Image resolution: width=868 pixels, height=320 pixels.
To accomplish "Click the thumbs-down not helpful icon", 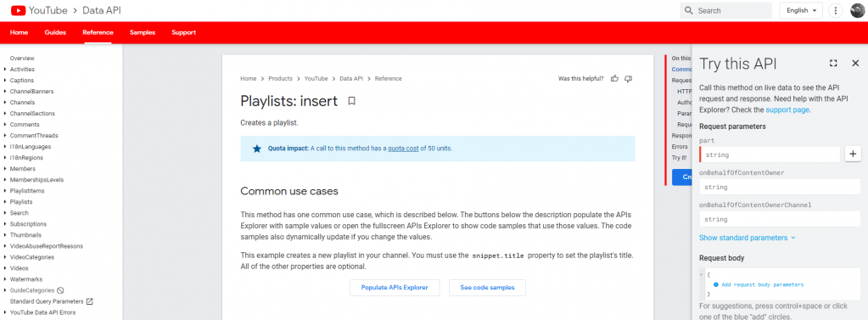I will [x=628, y=79].
